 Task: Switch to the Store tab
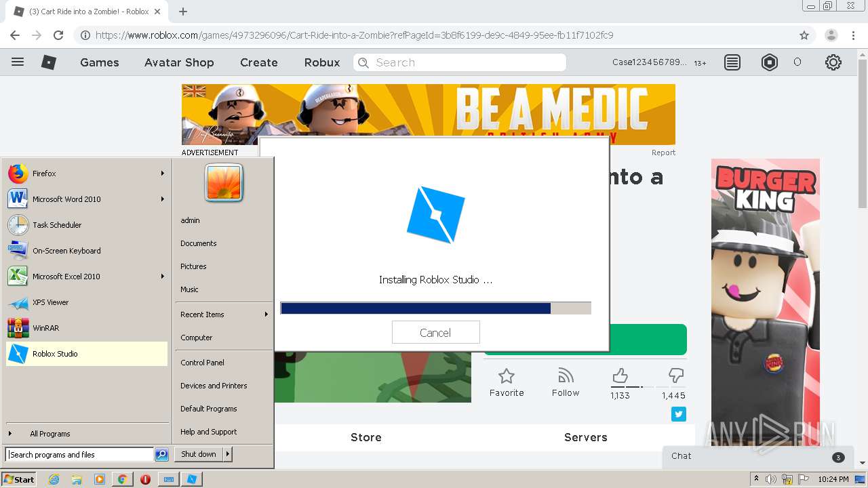[366, 437]
